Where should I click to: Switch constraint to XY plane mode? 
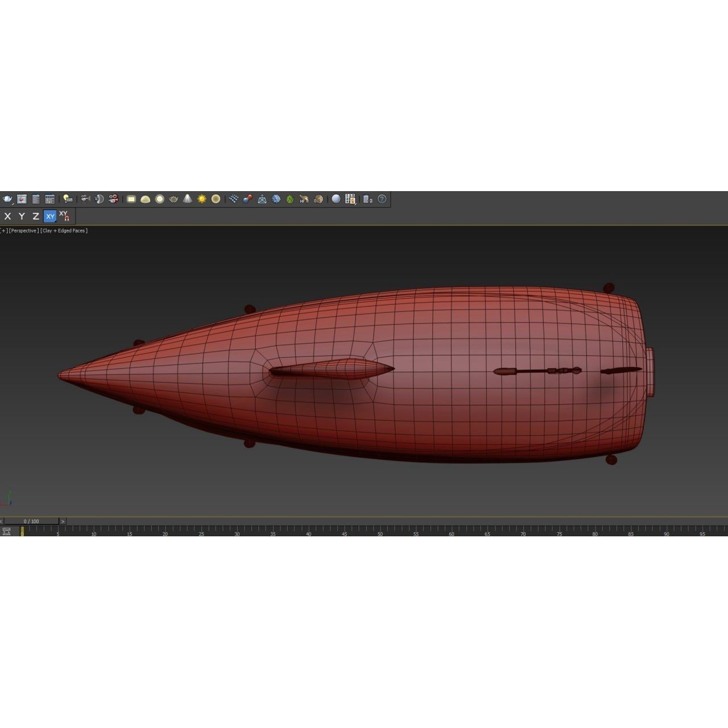tap(49, 216)
